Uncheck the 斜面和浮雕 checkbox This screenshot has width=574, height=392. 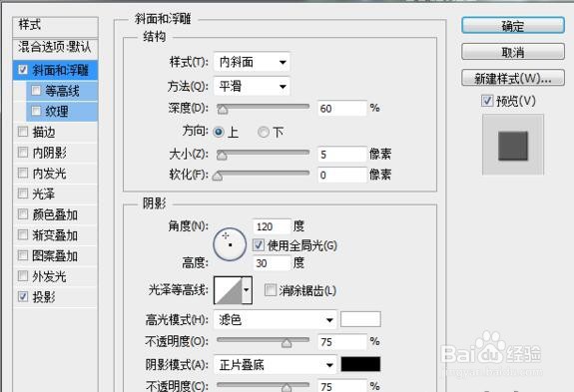click(x=23, y=70)
